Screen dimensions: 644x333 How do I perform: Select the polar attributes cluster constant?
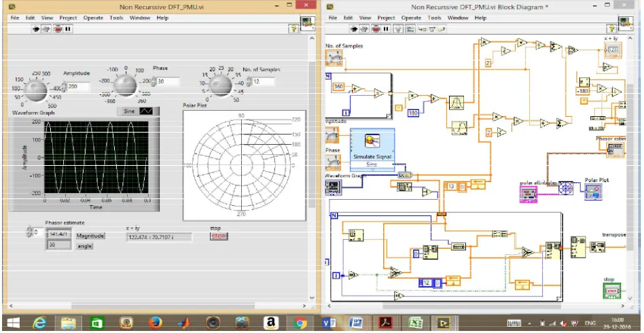click(529, 194)
